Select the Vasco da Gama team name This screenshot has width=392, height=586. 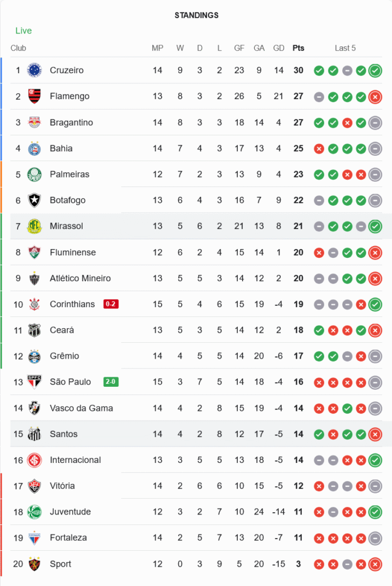(x=81, y=408)
